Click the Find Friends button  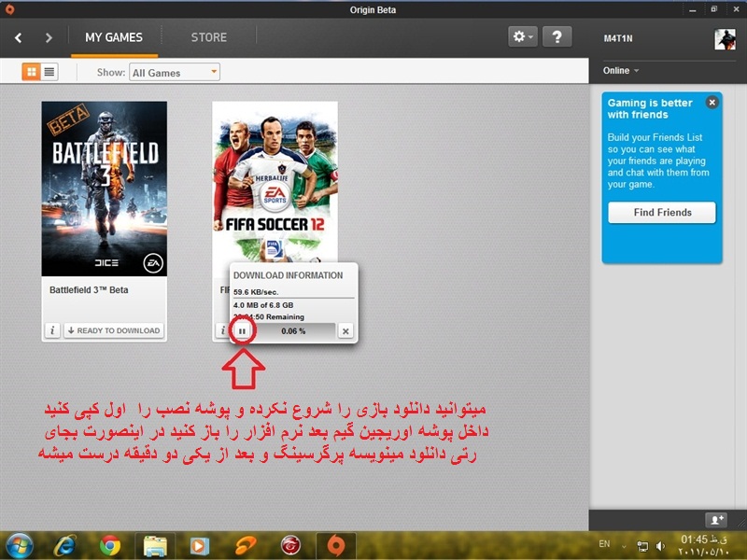click(661, 212)
